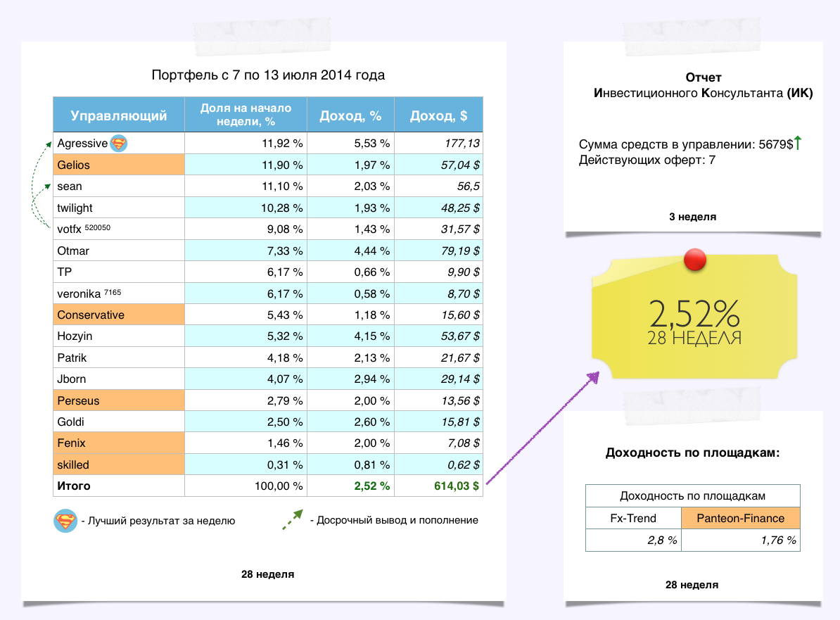The height and width of the screenshot is (620, 840).
Task: Click the 4,15 % income for Hozyin
Action: pyautogui.click(x=371, y=336)
